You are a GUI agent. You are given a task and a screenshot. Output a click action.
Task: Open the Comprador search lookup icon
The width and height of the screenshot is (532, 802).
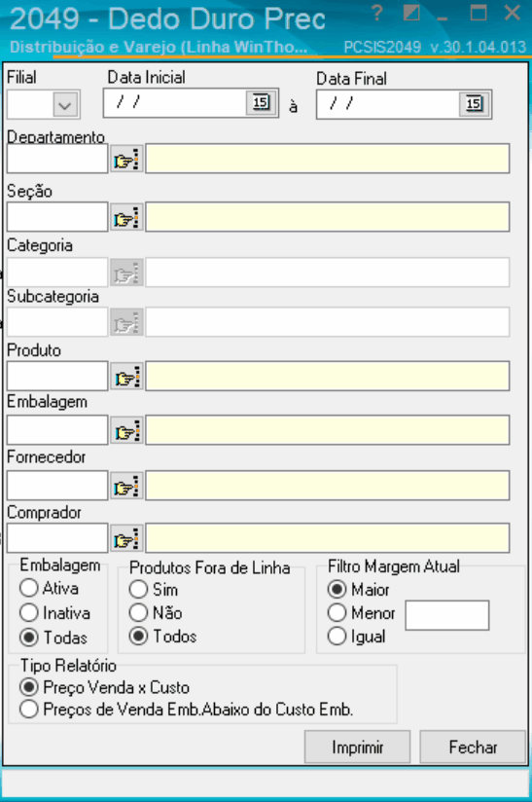[x=126, y=538]
